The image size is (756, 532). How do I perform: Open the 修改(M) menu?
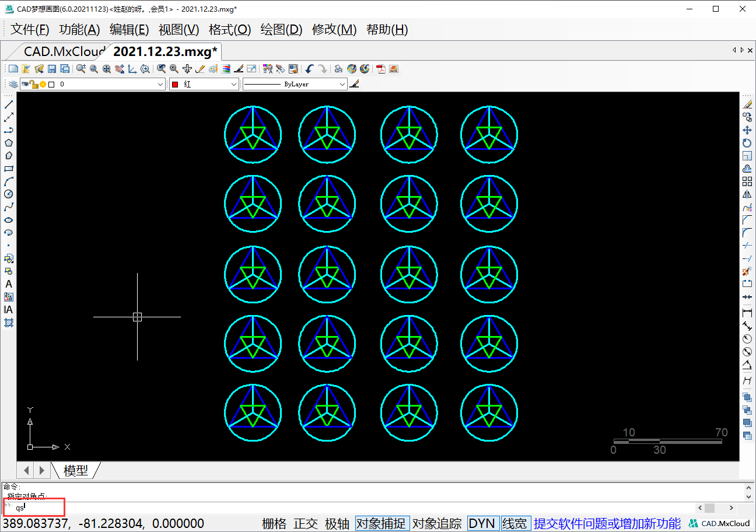pyautogui.click(x=334, y=30)
